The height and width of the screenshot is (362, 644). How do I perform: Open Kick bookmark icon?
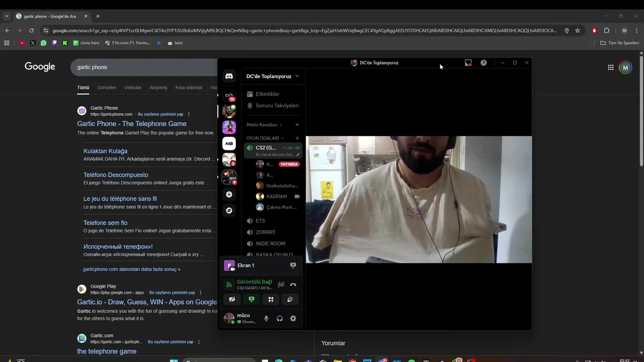coord(65,43)
